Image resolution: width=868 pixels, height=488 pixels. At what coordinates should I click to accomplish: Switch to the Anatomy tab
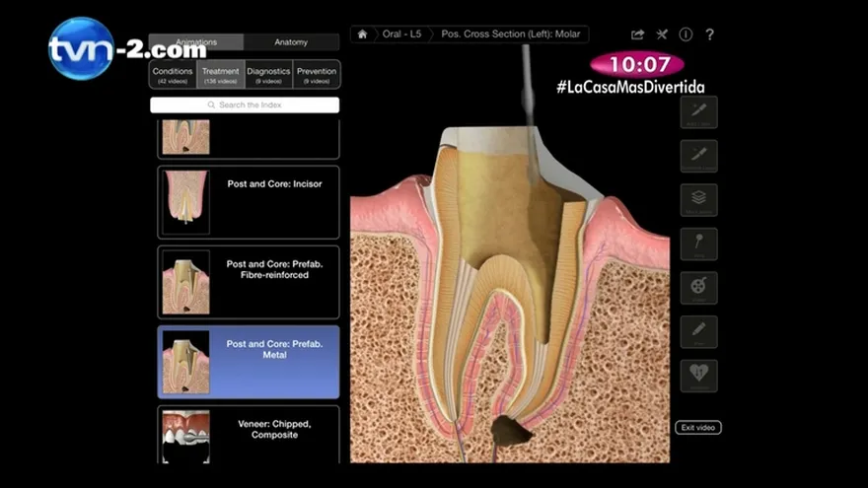[x=291, y=42]
